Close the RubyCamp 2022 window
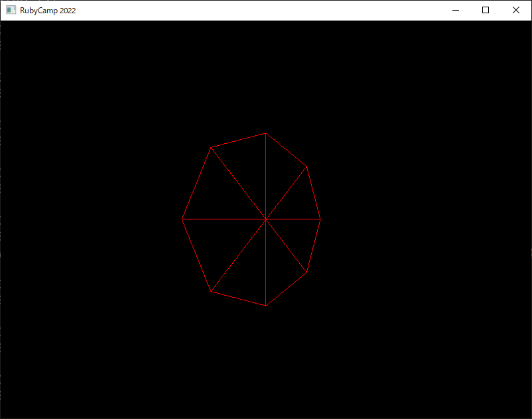This screenshot has height=419, width=532. click(x=515, y=10)
